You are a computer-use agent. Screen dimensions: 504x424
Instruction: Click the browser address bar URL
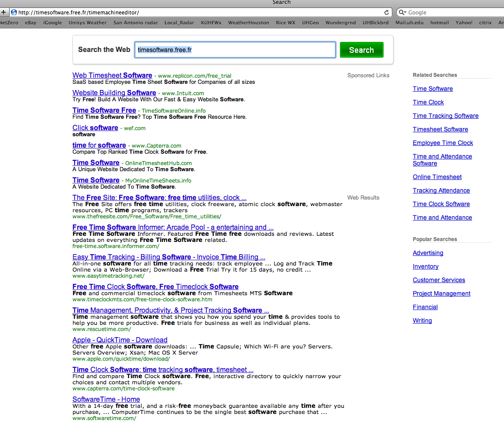tap(79, 13)
